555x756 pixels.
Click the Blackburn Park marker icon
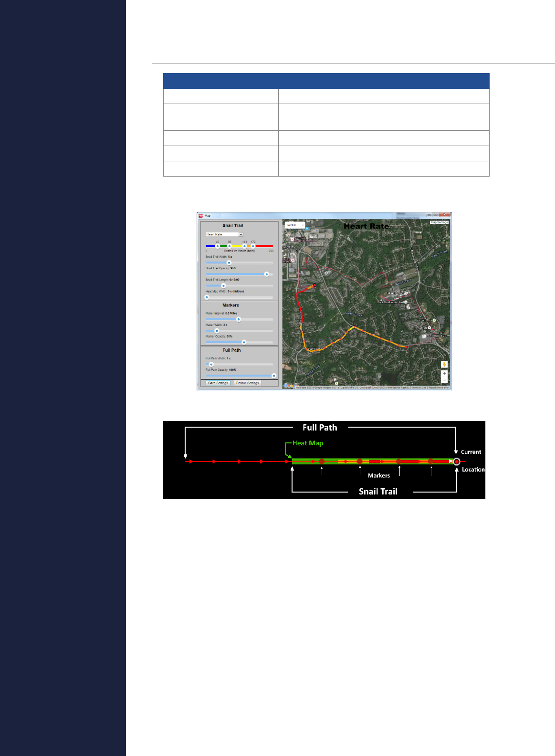point(434,320)
